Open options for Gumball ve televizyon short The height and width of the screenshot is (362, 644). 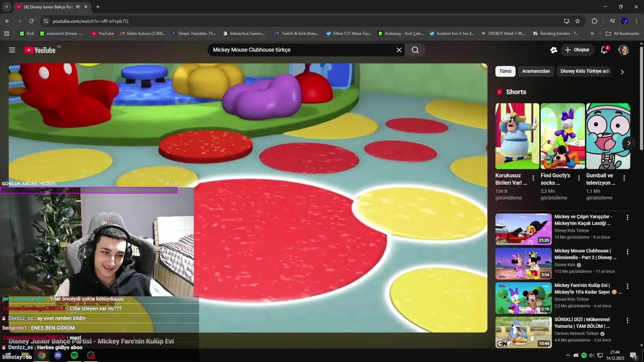[624, 178]
